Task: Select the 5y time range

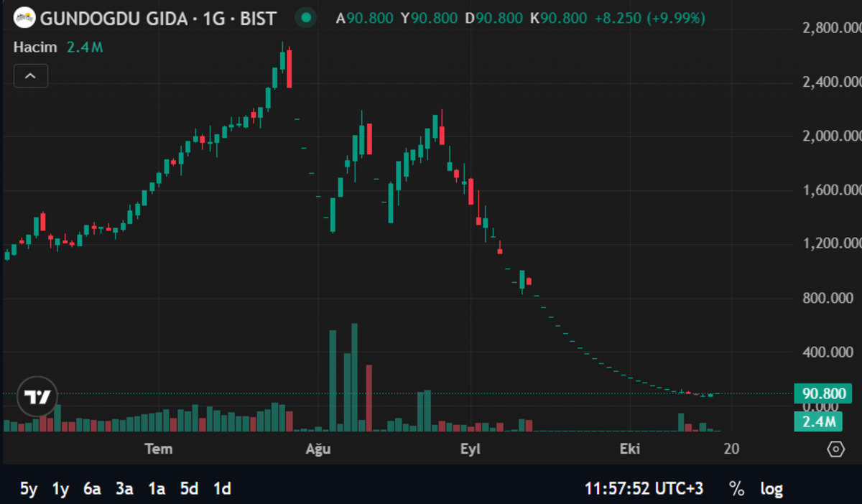Action: tap(29, 489)
